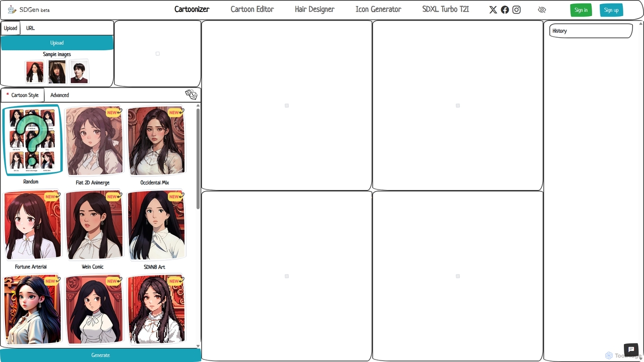This screenshot has height=362, width=644.
Task: Click the History panel header
Action: (591, 31)
